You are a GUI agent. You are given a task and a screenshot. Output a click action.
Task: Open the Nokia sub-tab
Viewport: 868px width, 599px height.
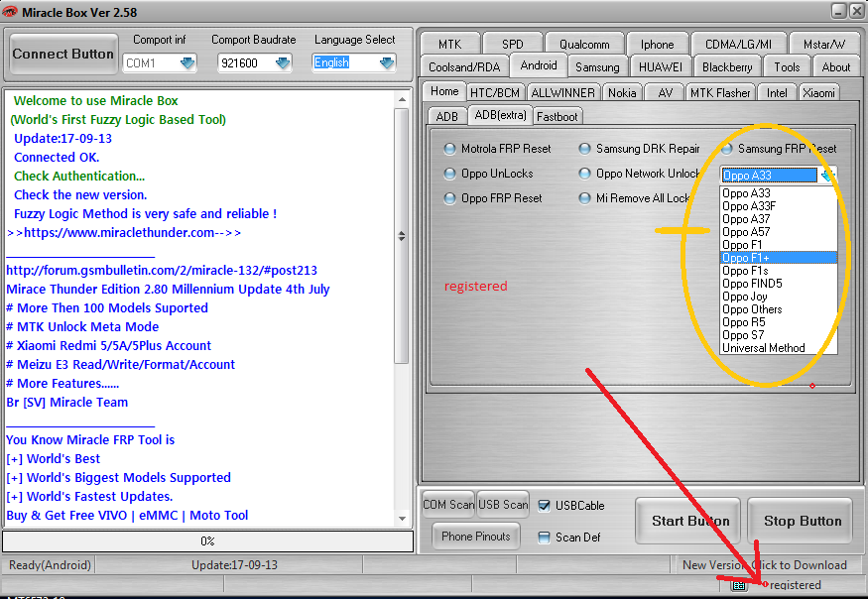click(x=622, y=93)
